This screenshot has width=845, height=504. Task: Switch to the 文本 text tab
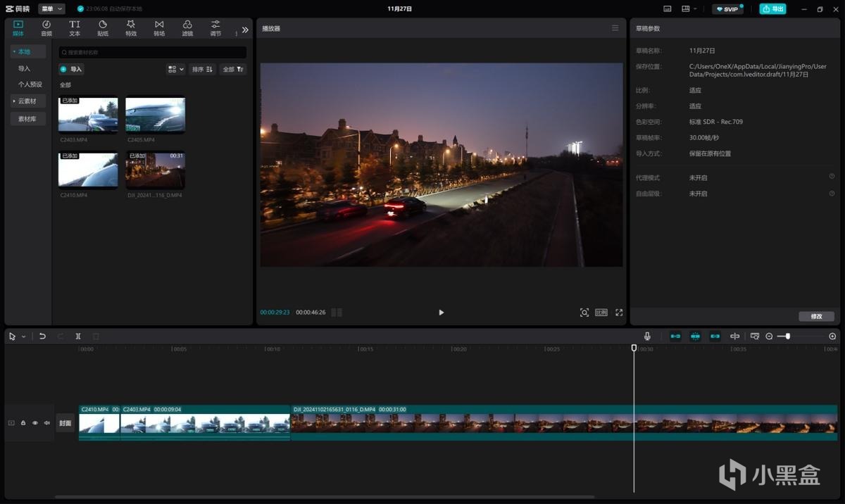75,28
